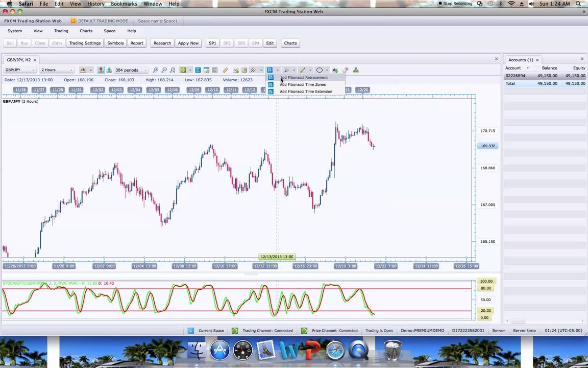This screenshot has height=368, width=588.
Task: Open the 2 Hours timeframe dropdown
Action: [57, 70]
